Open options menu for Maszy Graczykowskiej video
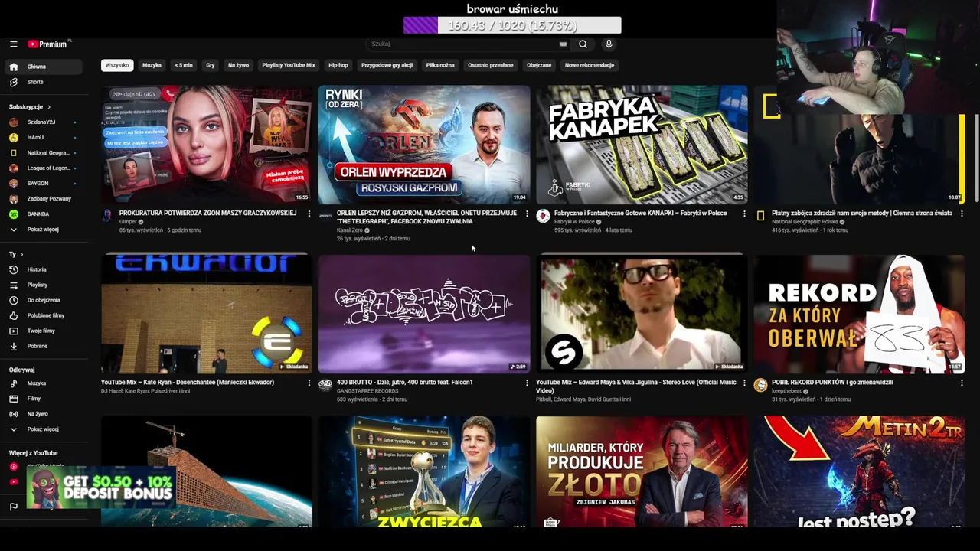The image size is (980, 551). click(x=309, y=214)
